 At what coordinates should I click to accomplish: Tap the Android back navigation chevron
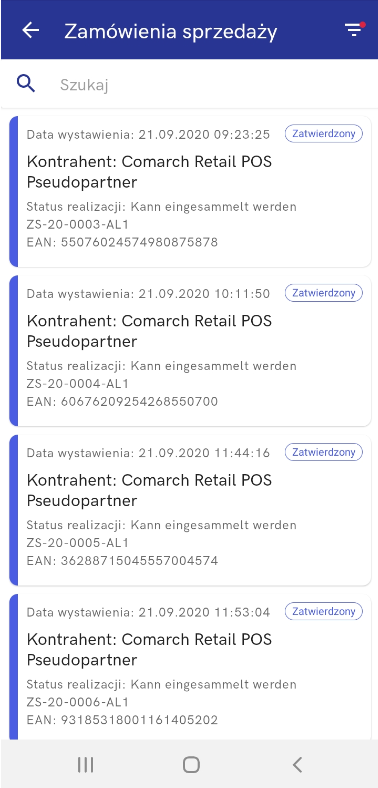[297, 765]
